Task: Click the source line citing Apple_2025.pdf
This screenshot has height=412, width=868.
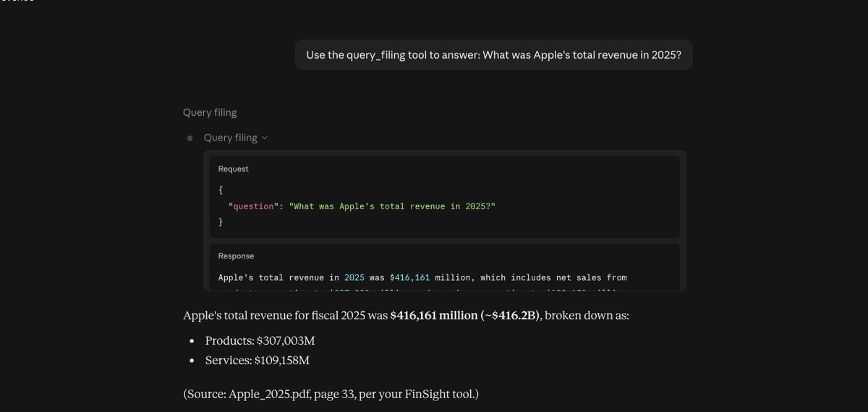Action: tap(331, 394)
